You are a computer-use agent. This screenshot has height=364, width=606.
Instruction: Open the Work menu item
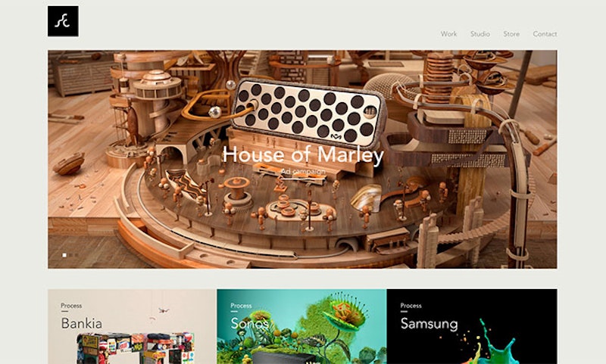[448, 34]
